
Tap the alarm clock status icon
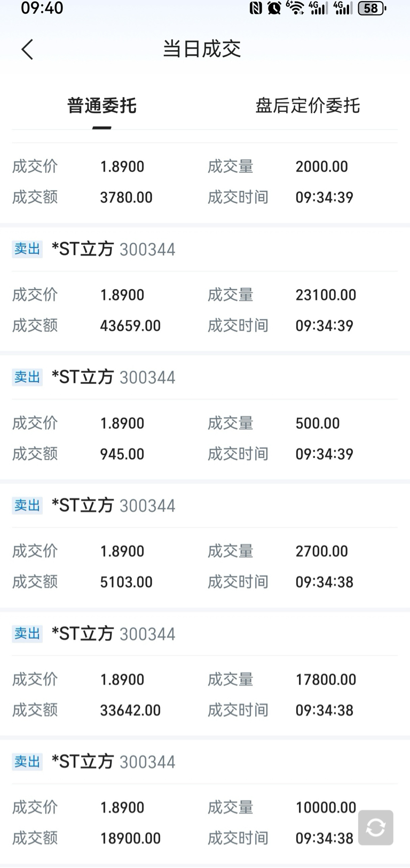(x=274, y=8)
